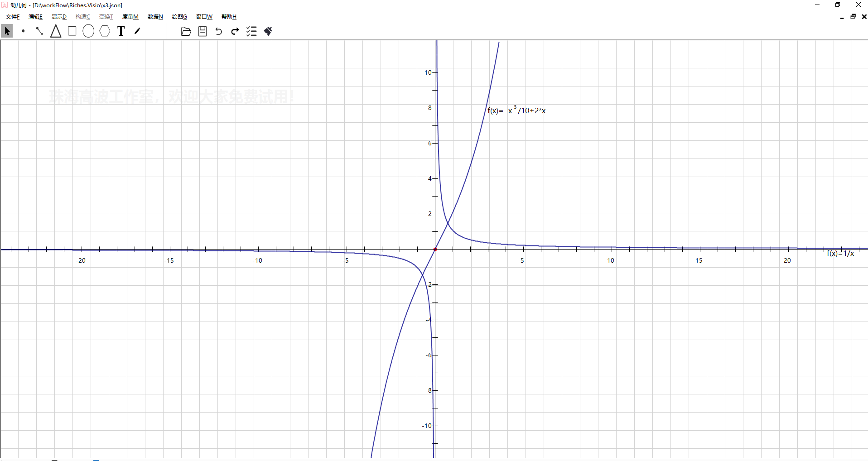Click the y-axis label 10
This screenshot has width=868, height=461.
(x=428, y=72)
